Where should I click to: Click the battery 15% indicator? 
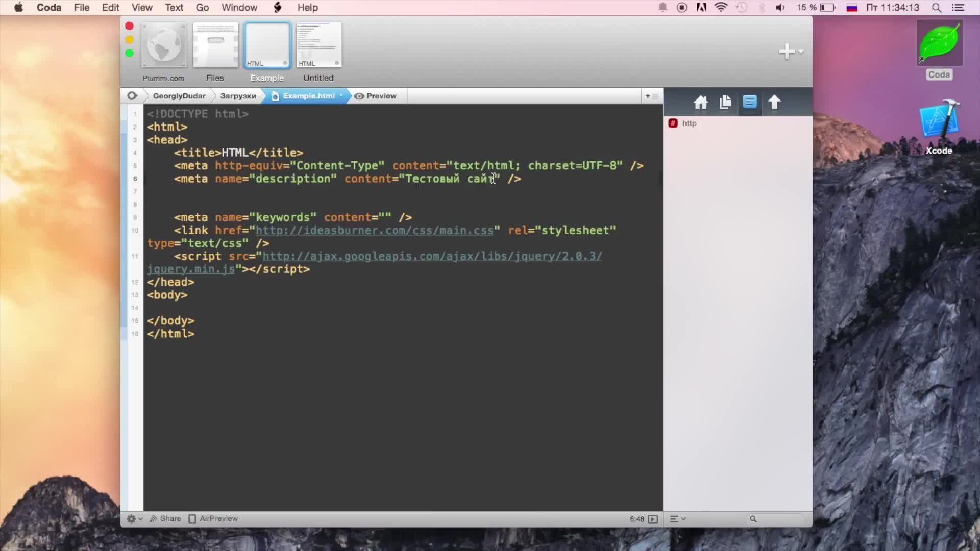[x=816, y=8]
